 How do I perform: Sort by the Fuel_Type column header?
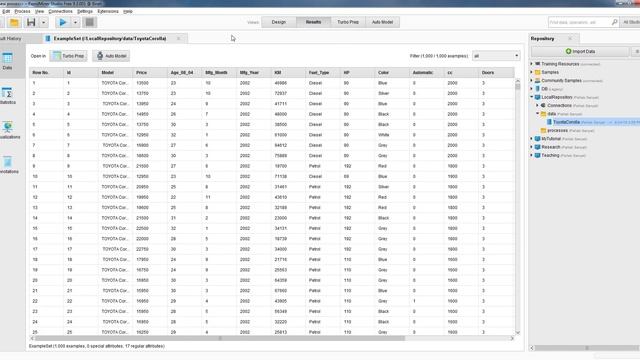coord(322,73)
